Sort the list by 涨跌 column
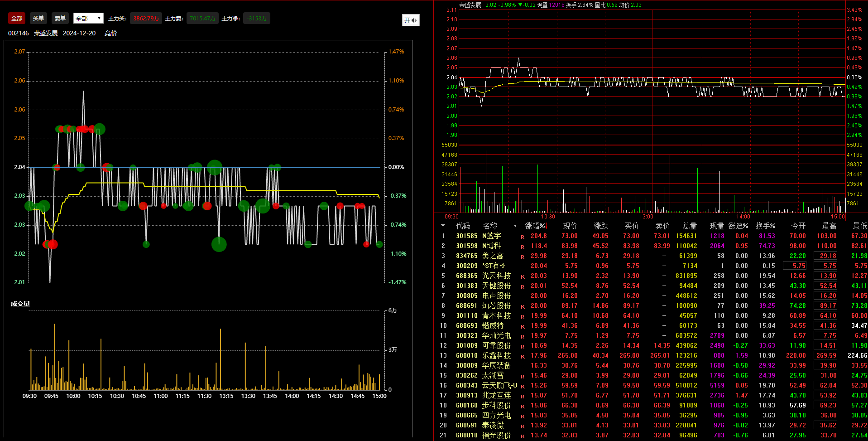Viewport: 868px width, 441px height. (601, 226)
